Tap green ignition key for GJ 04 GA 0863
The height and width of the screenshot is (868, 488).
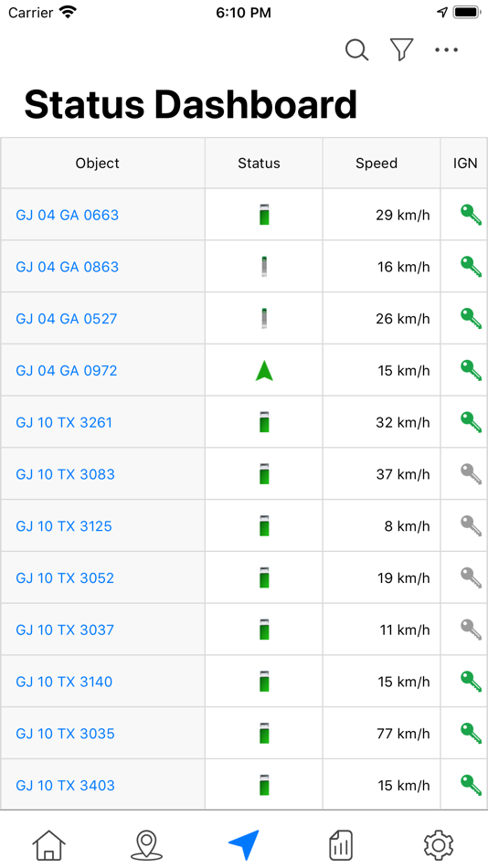point(471,267)
